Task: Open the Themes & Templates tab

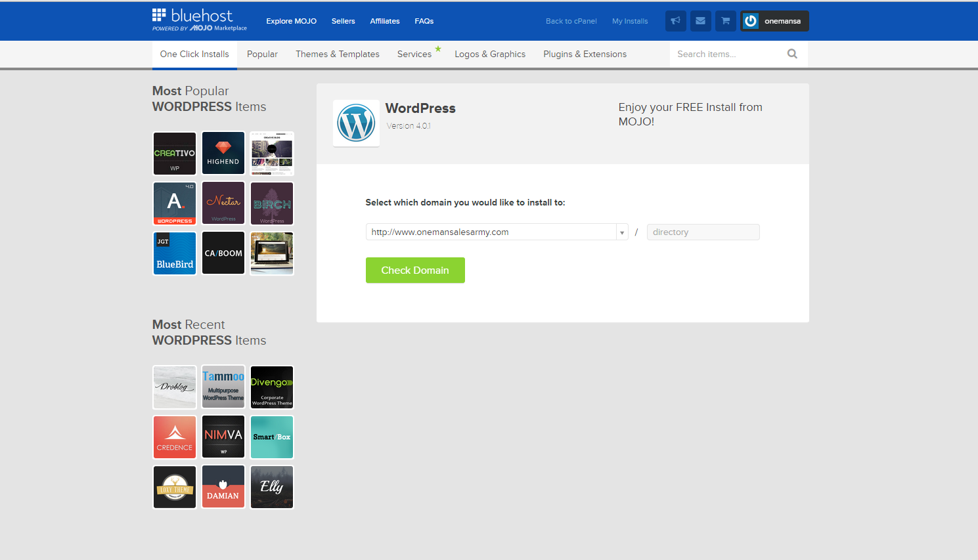Action: (338, 54)
